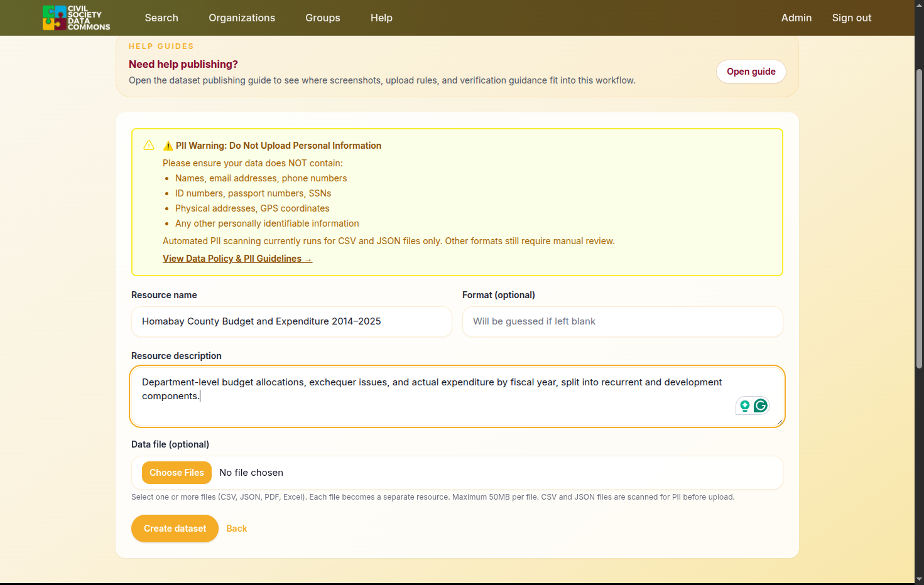Click the green lightbulb suggestion icon
This screenshot has height=585, width=924.
[x=745, y=406]
